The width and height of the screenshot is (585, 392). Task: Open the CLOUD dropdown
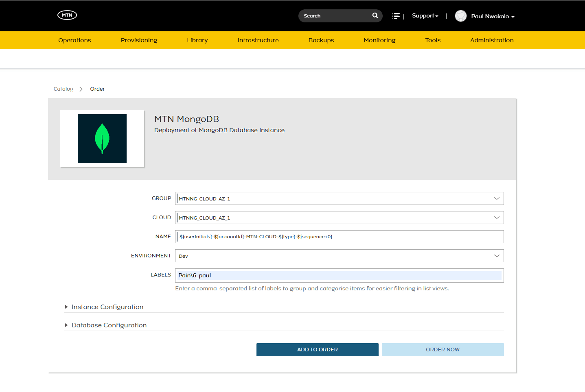tap(340, 218)
